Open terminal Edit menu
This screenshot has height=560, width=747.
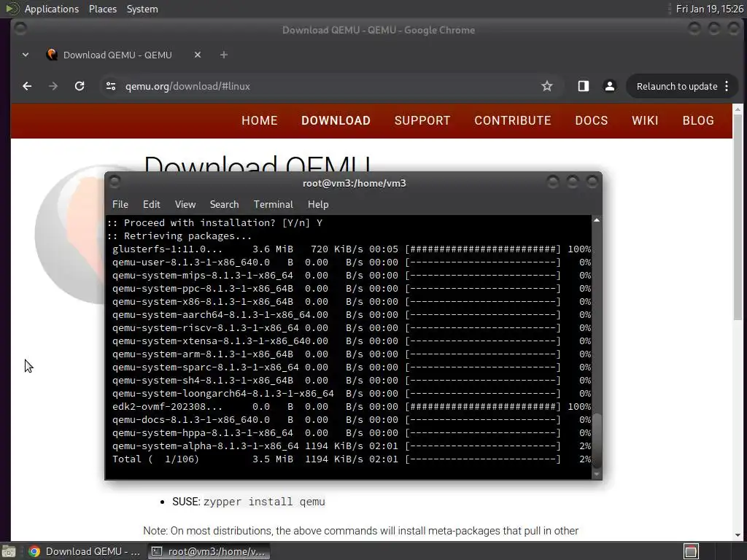click(152, 204)
